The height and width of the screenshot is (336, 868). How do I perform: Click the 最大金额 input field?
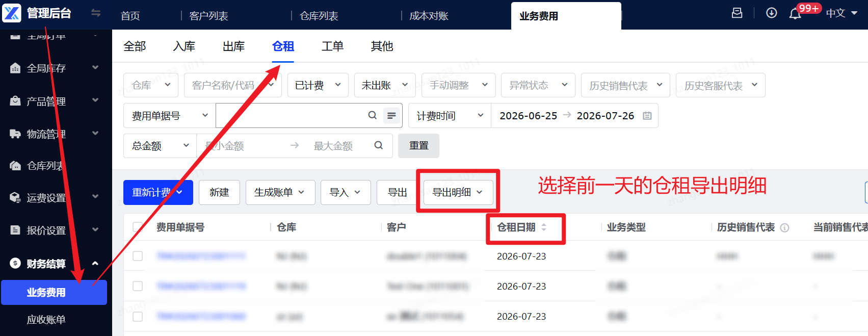pyautogui.click(x=333, y=146)
